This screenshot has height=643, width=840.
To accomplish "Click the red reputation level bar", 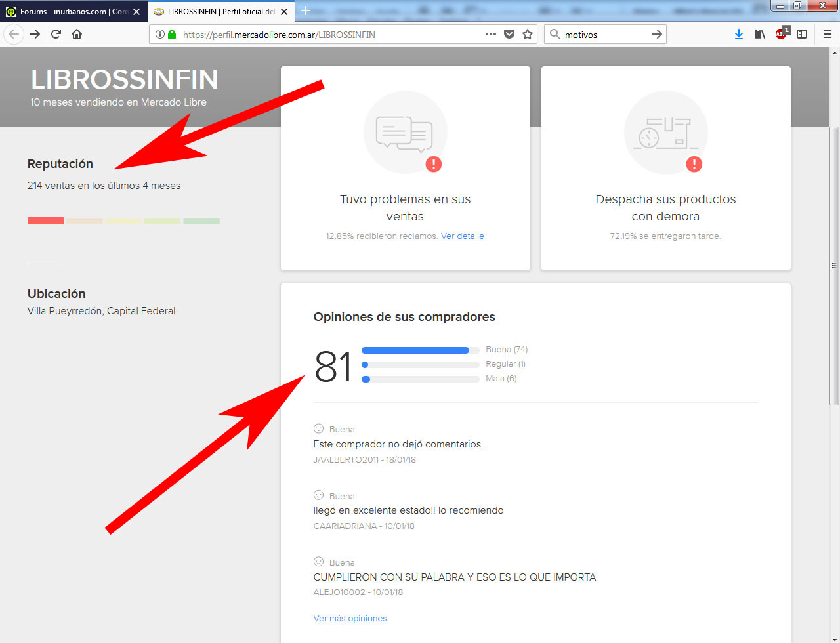I will (45, 221).
